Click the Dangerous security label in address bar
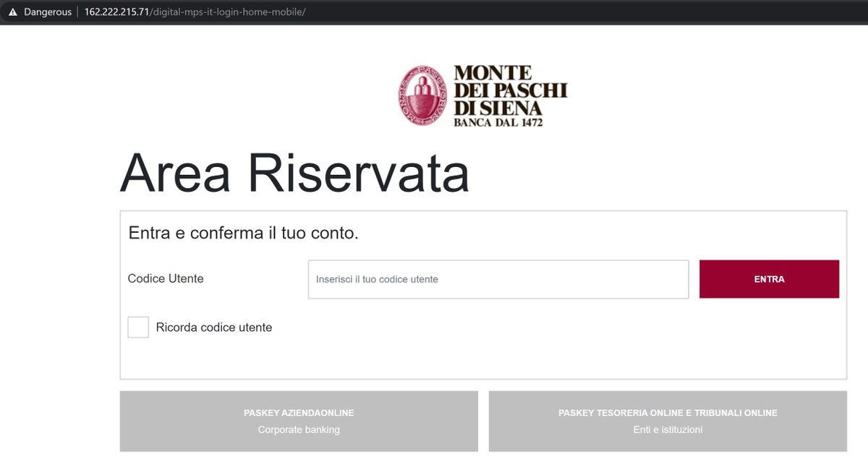 click(48, 12)
